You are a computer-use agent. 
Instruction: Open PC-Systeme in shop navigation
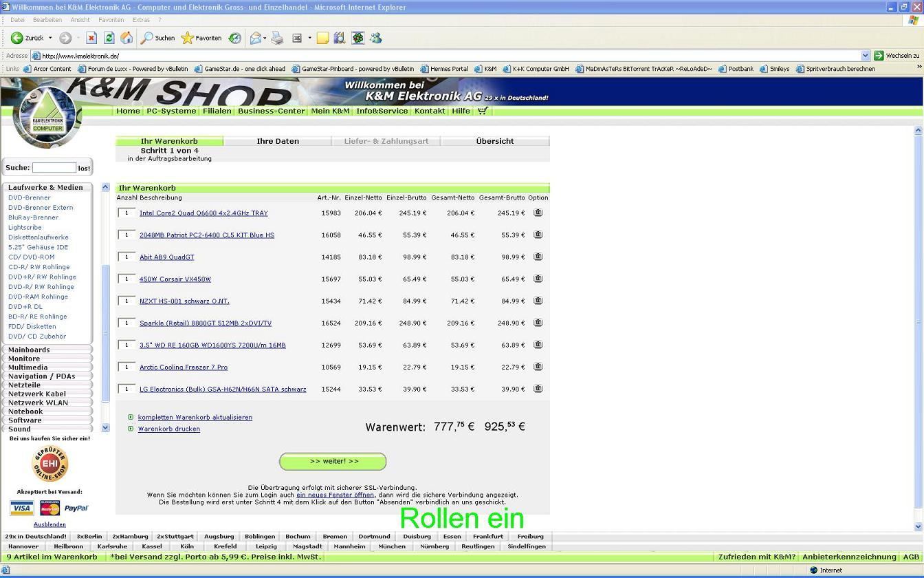171,111
